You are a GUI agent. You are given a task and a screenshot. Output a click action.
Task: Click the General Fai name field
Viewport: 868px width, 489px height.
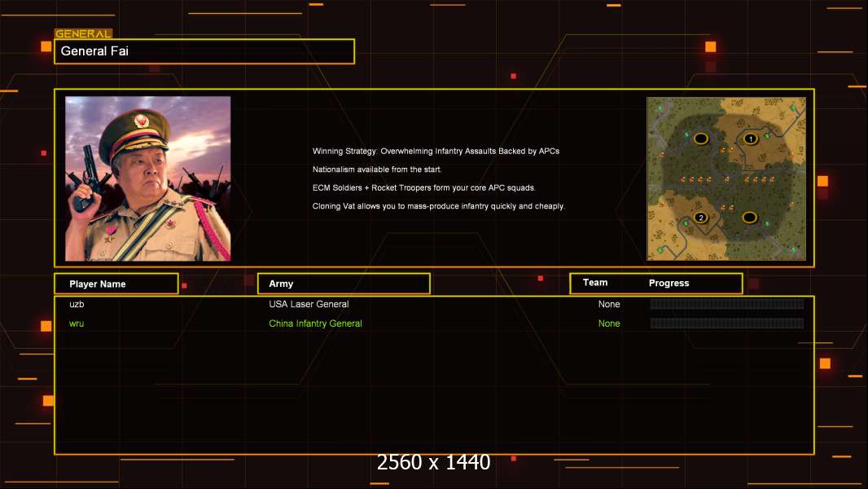[x=204, y=51]
